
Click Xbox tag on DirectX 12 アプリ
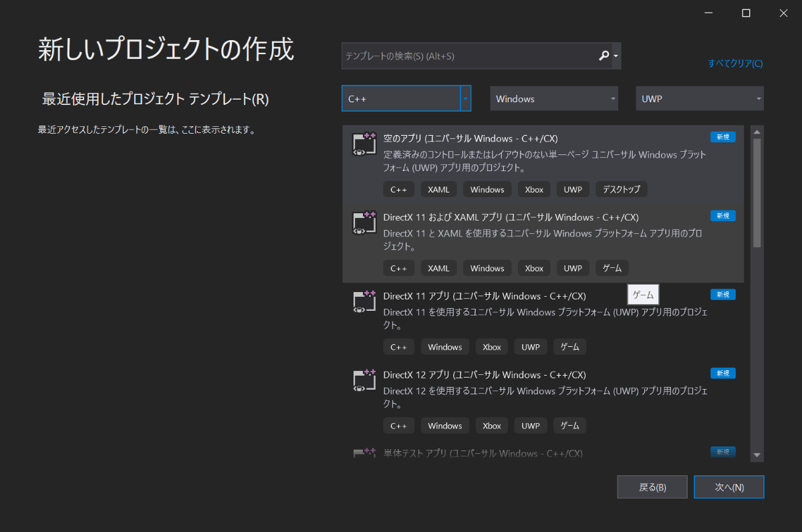point(492,426)
